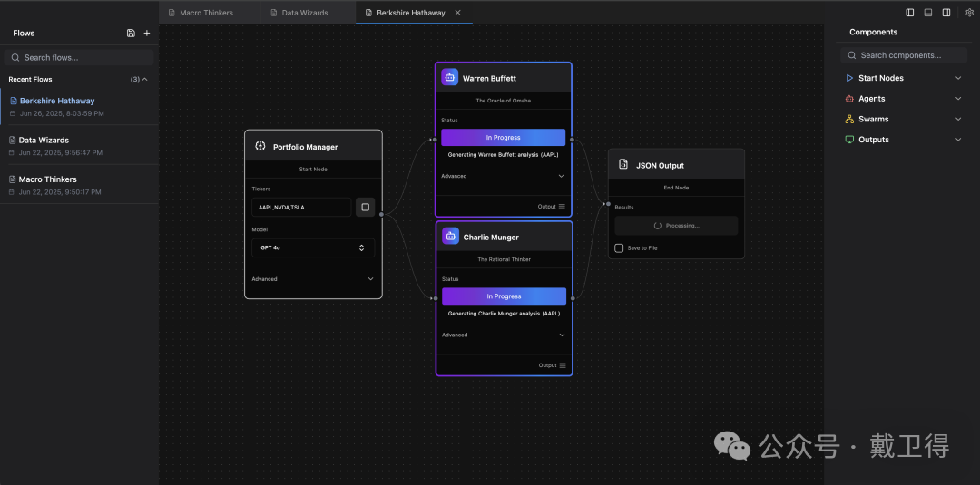Toggle the left sidebar panel icon
The height and width of the screenshot is (485, 980).
[910, 13]
